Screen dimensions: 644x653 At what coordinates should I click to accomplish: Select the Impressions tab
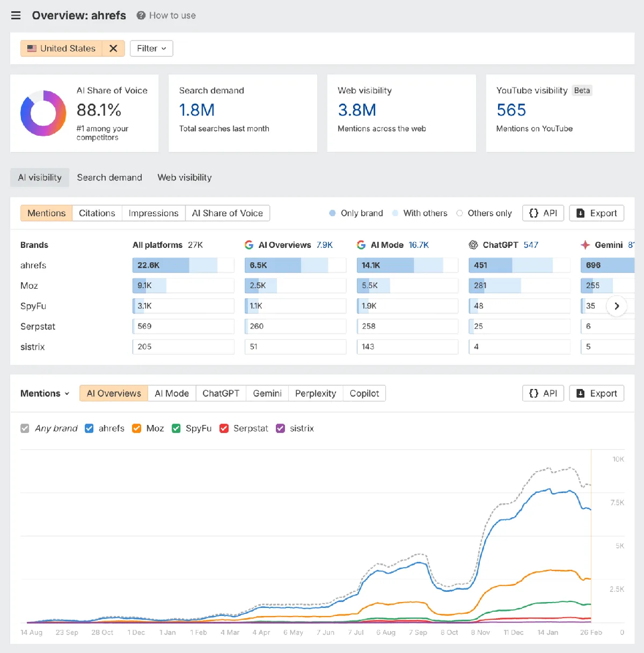point(153,213)
